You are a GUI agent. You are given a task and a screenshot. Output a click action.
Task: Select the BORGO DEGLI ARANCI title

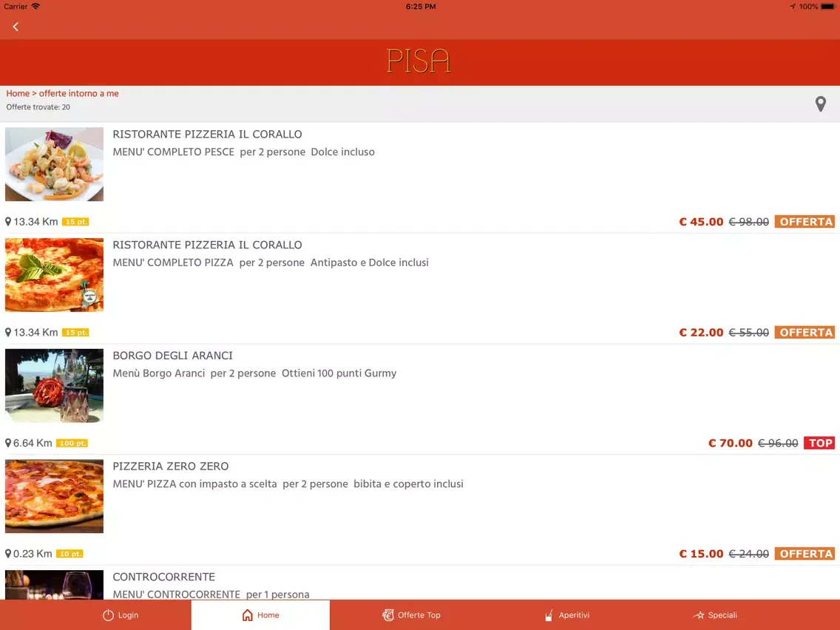tap(172, 356)
